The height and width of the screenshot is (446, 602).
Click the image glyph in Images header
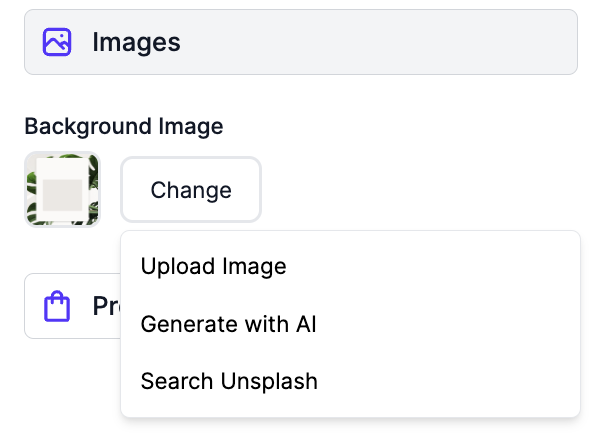pos(57,42)
